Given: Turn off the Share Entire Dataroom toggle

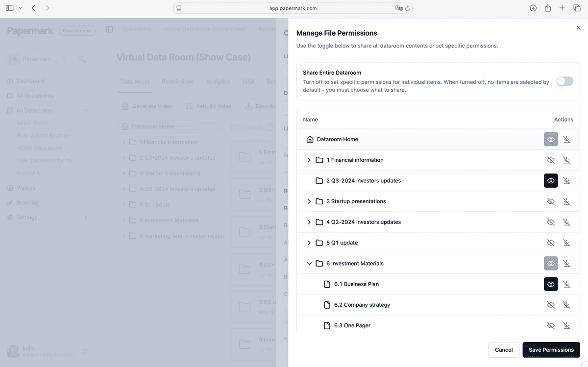Looking at the screenshot, I should coord(564,81).
